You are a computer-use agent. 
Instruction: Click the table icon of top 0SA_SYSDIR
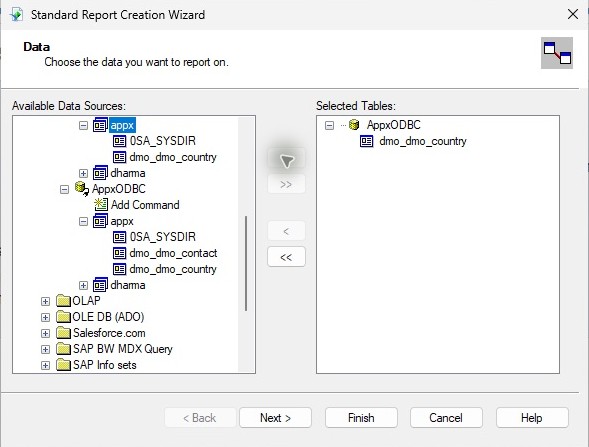tap(119, 141)
